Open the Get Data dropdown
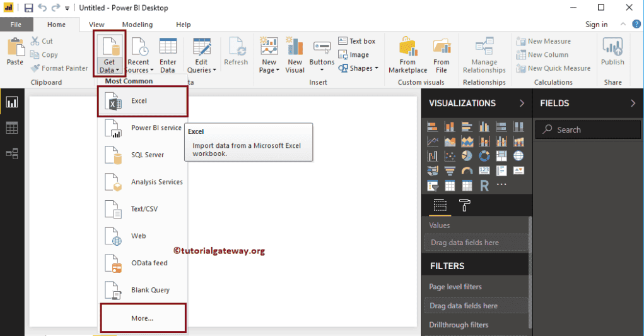 [x=109, y=54]
